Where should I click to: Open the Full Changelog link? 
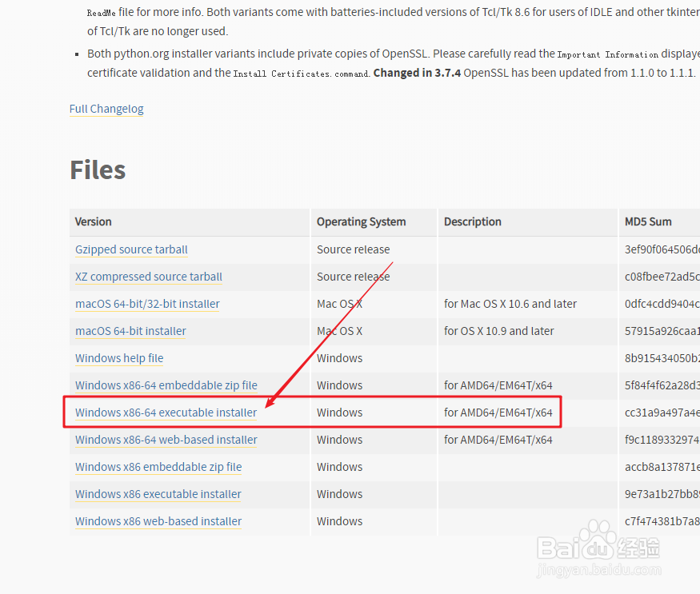106,109
